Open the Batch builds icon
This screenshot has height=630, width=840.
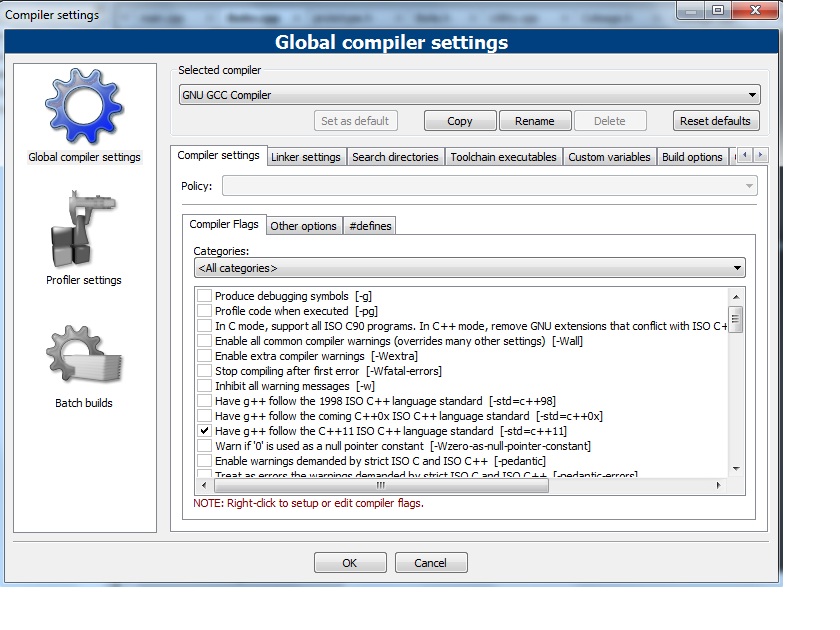pos(84,355)
